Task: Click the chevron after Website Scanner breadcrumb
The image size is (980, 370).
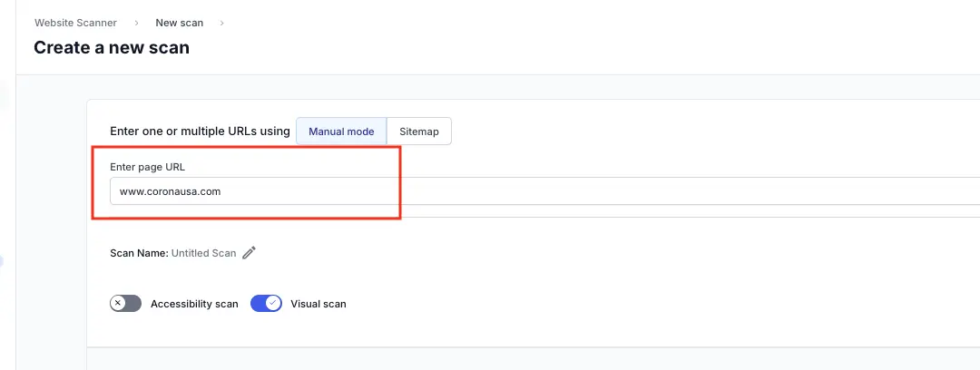Action: (x=136, y=23)
